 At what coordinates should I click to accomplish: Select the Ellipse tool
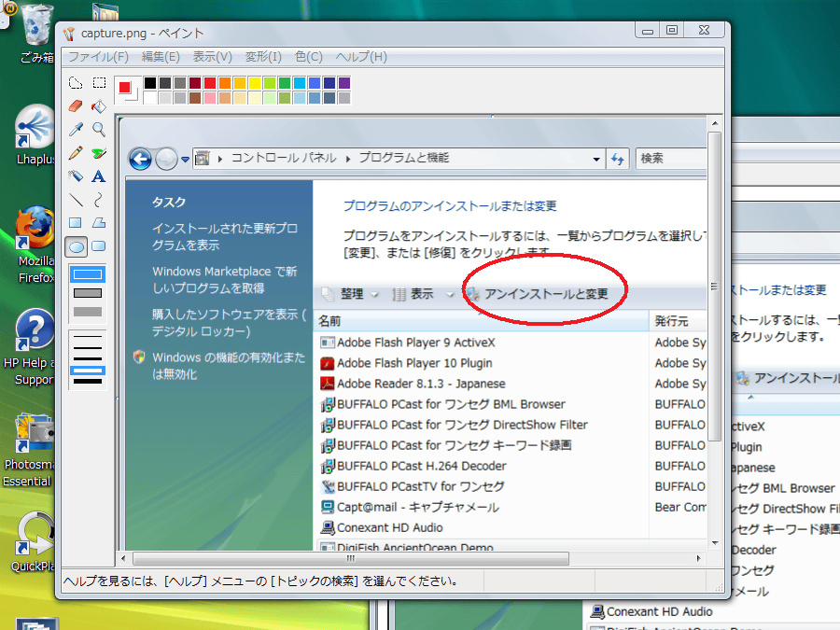point(76,246)
